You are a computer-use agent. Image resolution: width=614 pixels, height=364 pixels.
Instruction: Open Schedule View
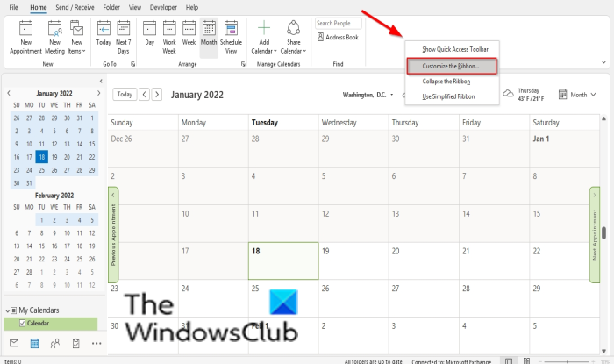(x=231, y=37)
